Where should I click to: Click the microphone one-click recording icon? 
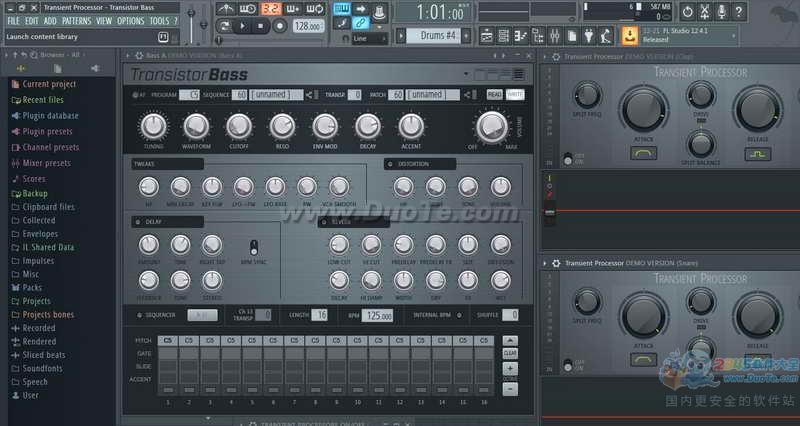point(722,11)
